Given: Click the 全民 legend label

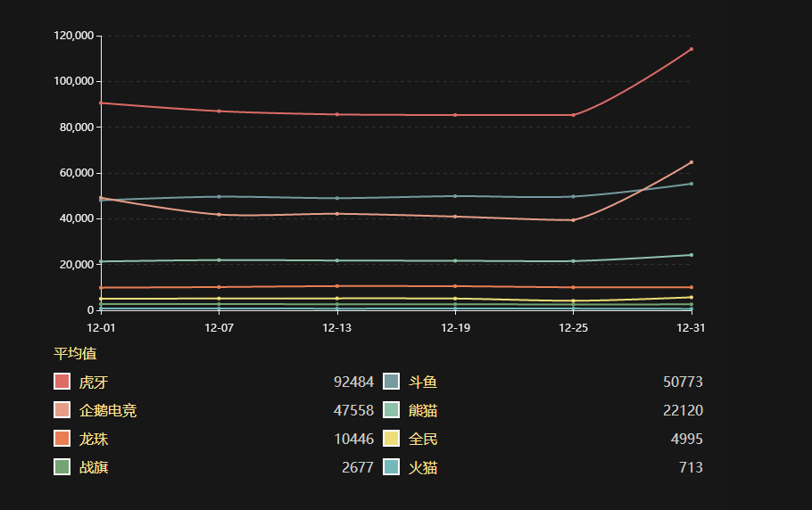Looking at the screenshot, I should [423, 439].
